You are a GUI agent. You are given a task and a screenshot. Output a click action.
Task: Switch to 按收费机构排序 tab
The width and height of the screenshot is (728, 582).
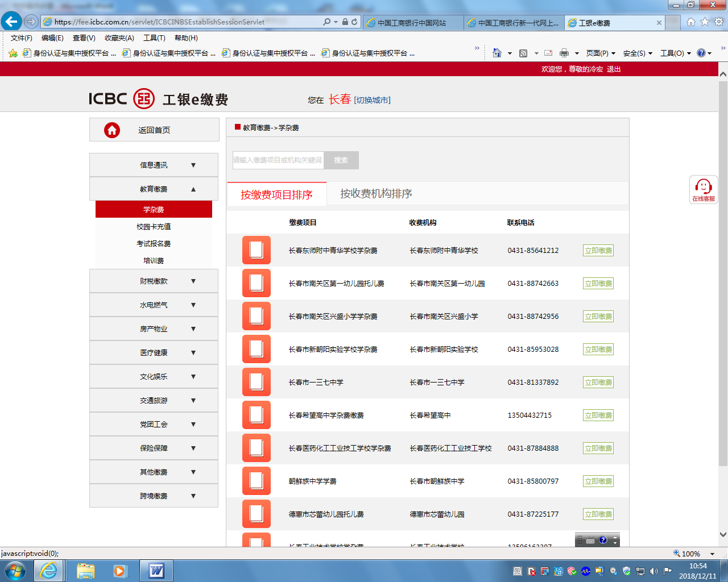click(376, 194)
